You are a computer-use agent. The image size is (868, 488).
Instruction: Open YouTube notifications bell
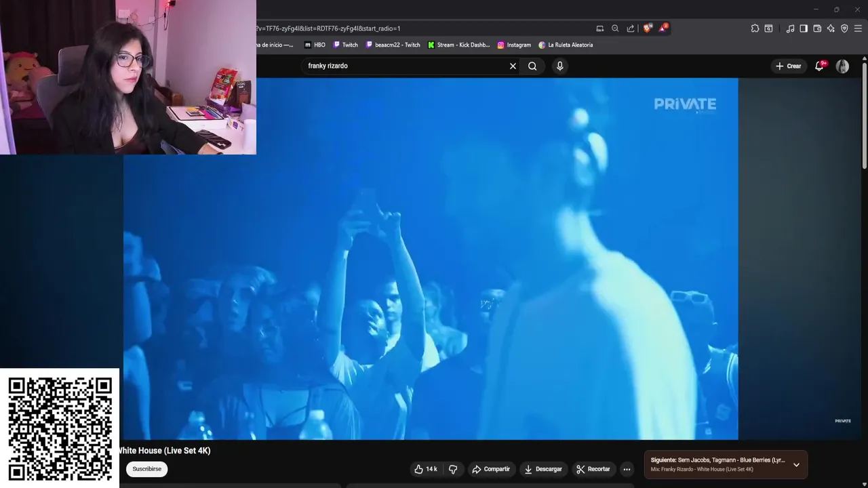tap(819, 66)
